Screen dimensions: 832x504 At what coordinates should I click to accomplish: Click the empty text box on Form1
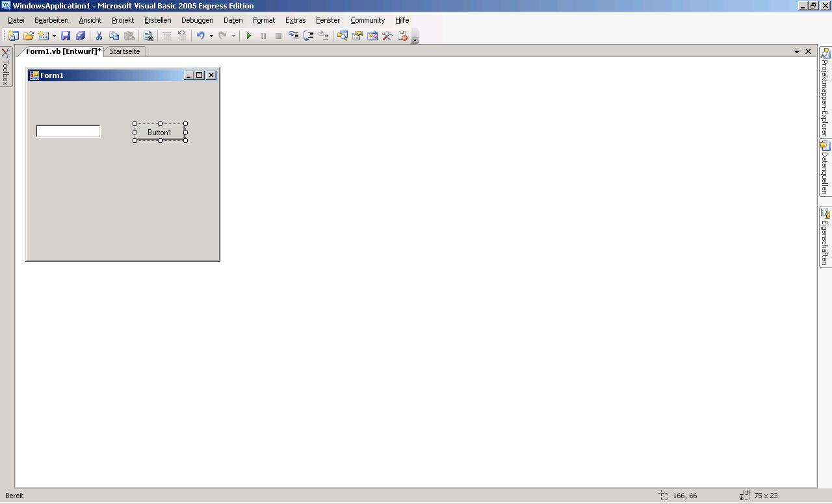(68, 131)
